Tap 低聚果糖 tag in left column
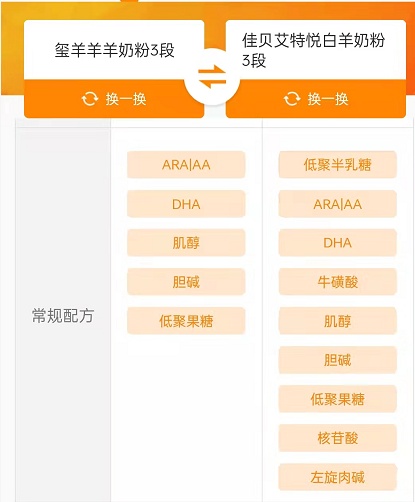 click(x=186, y=321)
